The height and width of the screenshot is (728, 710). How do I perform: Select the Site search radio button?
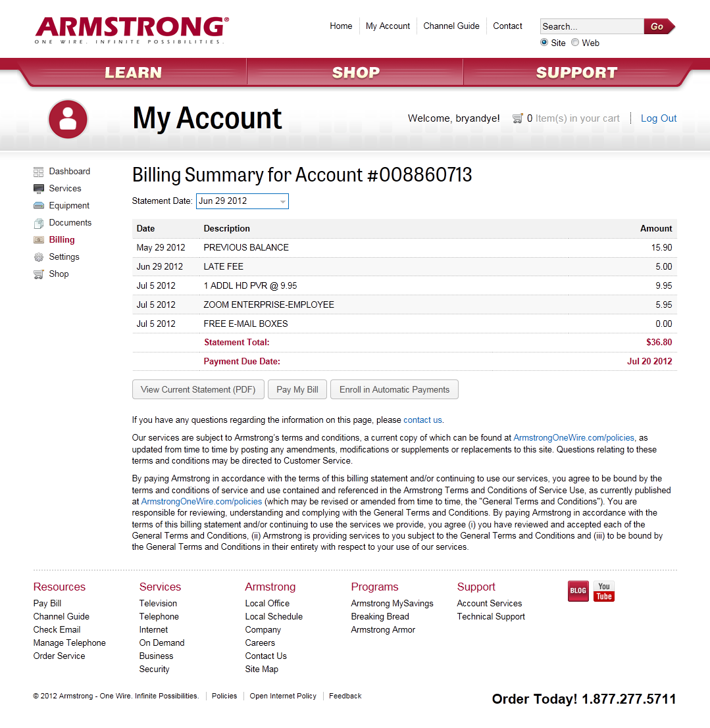click(x=544, y=43)
